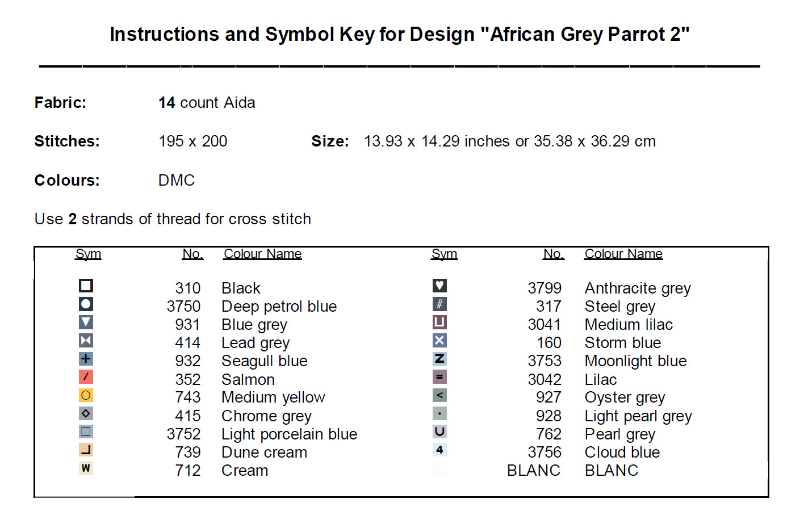Select the Light porcelain blue text
Screen dimensions: 804x532
[289, 434]
